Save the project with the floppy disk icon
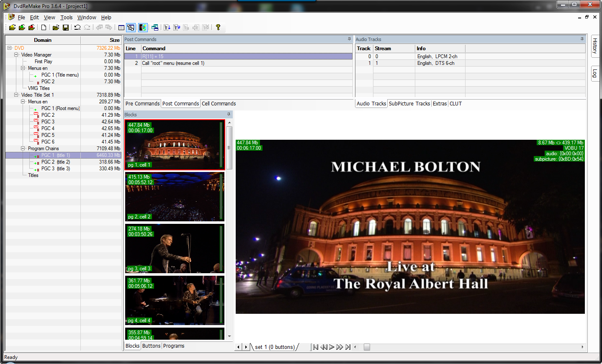 tap(66, 28)
